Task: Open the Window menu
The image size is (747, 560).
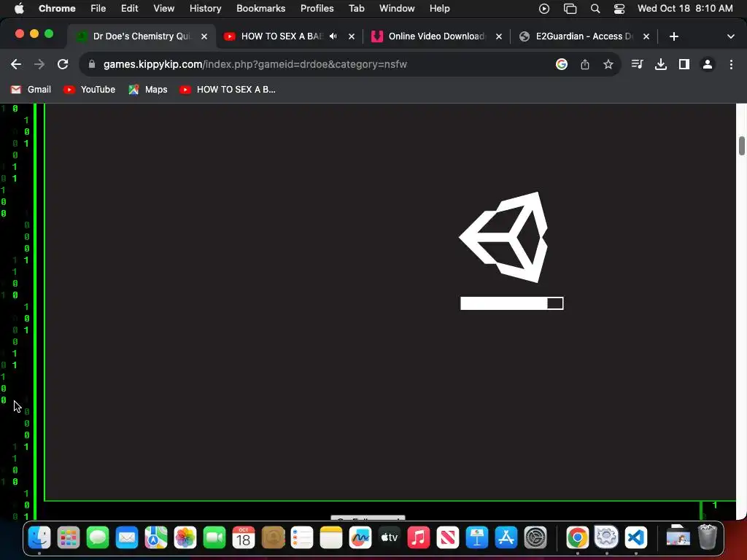Action: pyautogui.click(x=397, y=9)
